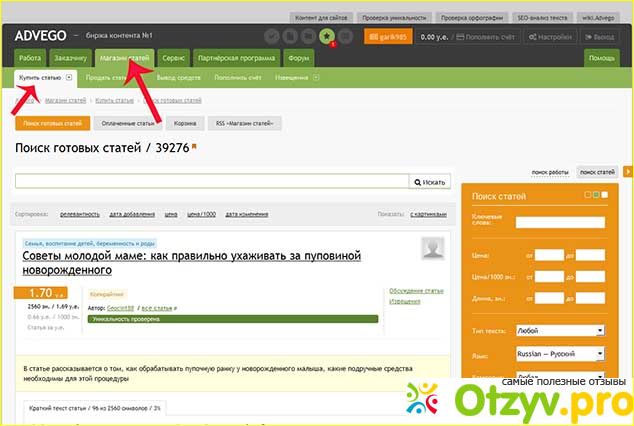Click the Магазин статей breadcrumb link

[x=66, y=100]
